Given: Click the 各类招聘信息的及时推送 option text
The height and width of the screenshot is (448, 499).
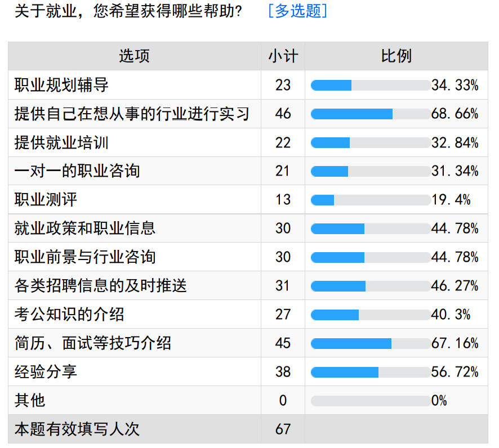Looking at the screenshot, I should coord(100,286).
